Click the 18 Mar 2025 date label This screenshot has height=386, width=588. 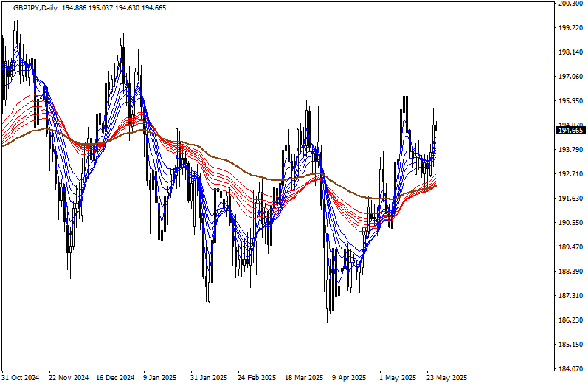click(x=304, y=378)
